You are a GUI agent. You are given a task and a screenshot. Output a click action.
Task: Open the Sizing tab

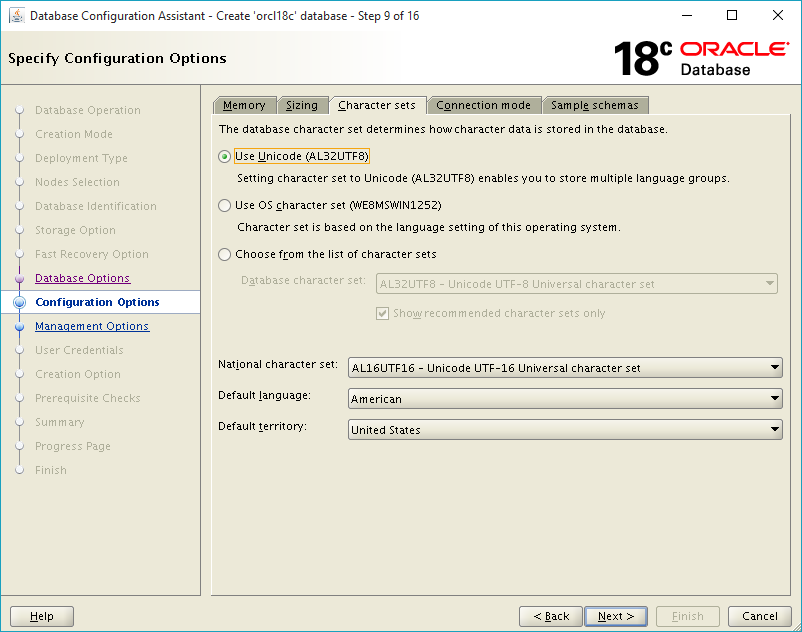[x=302, y=105]
